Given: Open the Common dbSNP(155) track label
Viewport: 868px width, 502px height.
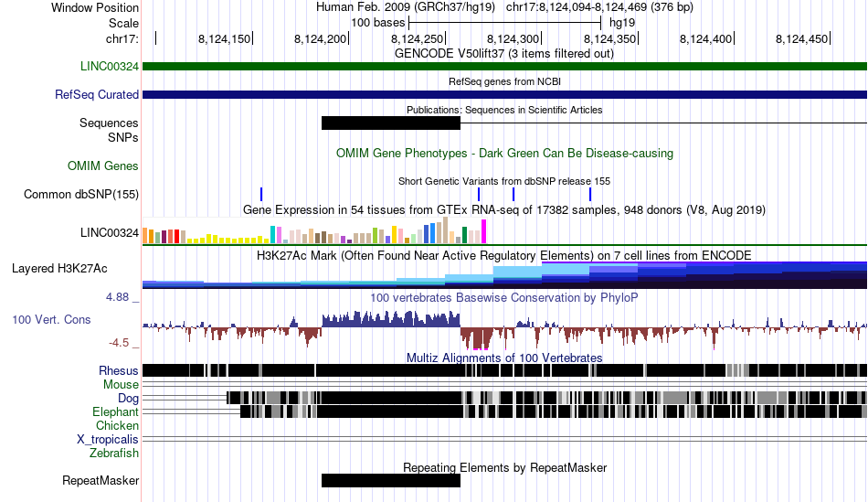Looking at the screenshot, I should (x=80, y=195).
